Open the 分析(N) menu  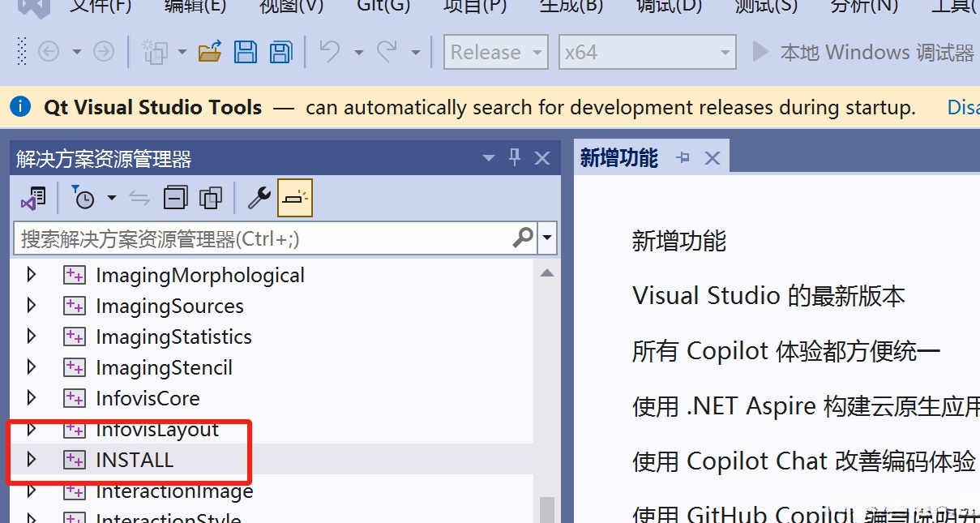pos(864,6)
